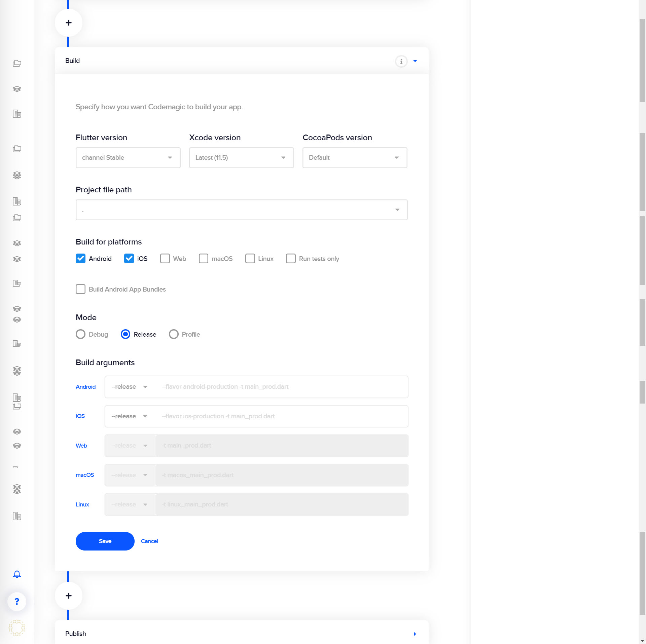Click the help question mark icon
Screen dimensions: 646x644
(17, 602)
